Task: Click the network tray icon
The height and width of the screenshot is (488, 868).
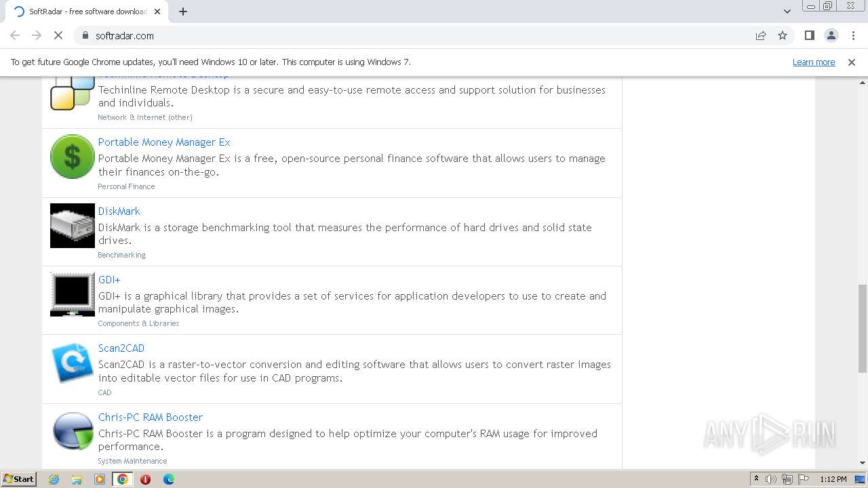Action: (787, 479)
